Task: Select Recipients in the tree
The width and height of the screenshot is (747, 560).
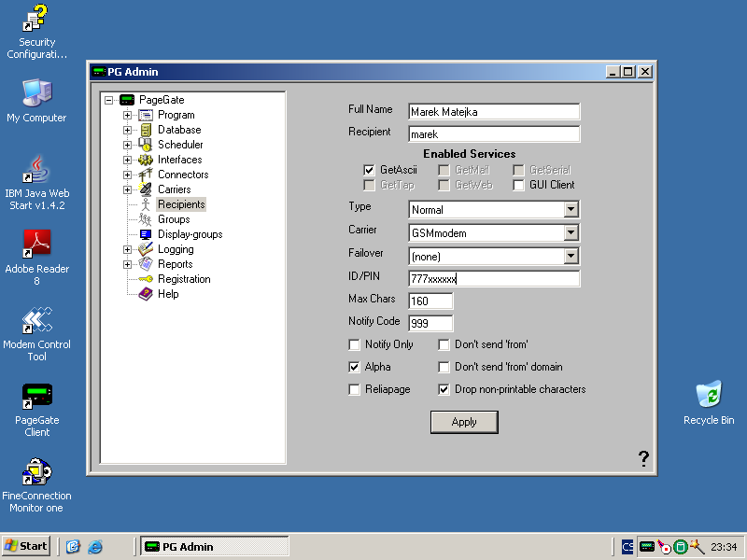Action: (181, 204)
